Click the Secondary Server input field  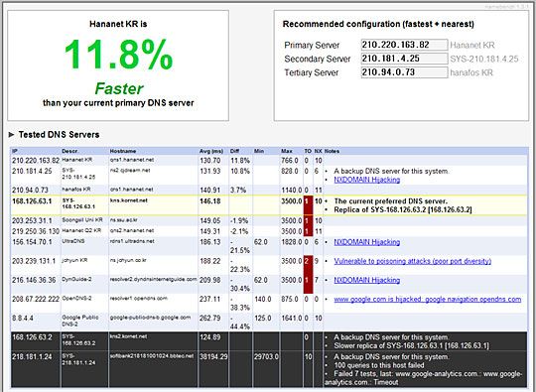(x=404, y=59)
